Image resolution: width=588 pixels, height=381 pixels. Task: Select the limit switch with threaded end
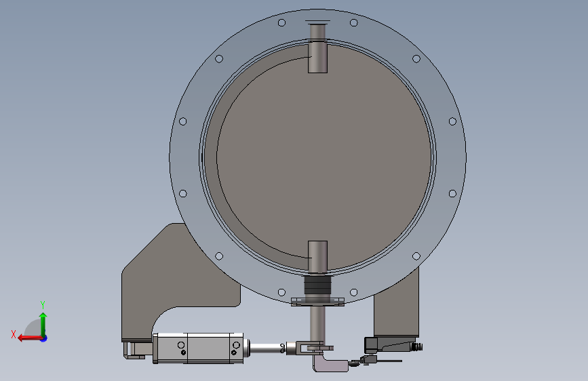tap(393, 344)
